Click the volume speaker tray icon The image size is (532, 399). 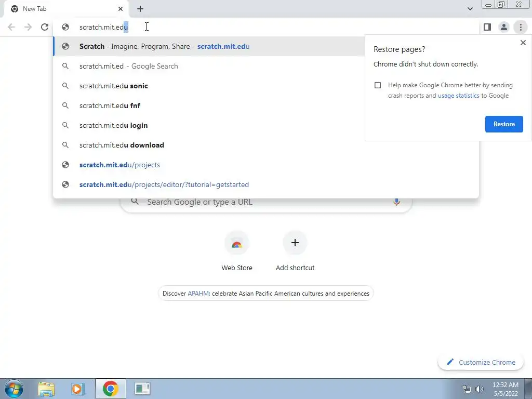pos(479,389)
